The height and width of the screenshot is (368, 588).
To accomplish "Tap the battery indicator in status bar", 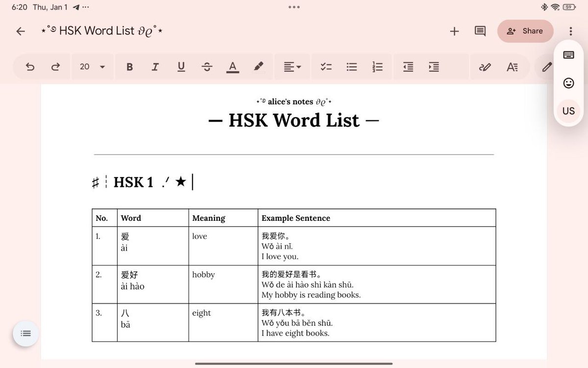I will [x=568, y=7].
